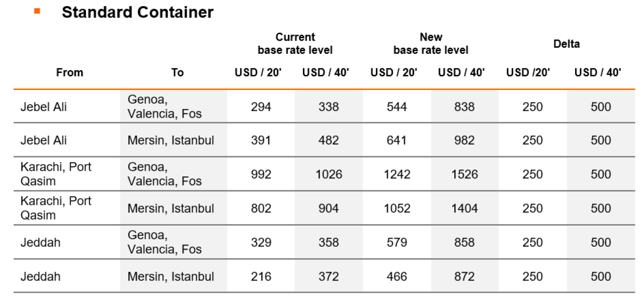Click the 1242 new USD/20' value
This screenshot has height=308, width=644.
[x=396, y=174]
